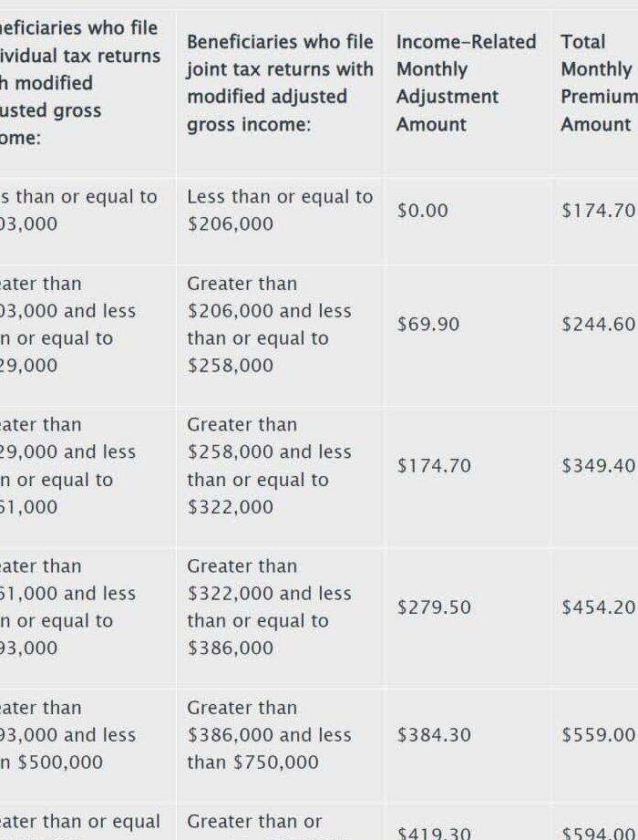The width and height of the screenshot is (638, 840).
Task: Click the $69.90 adjustment amount
Action: 428,325
